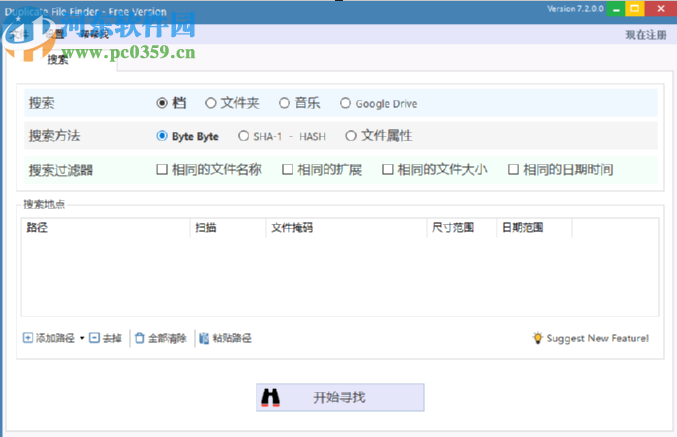This screenshot has width=677, height=437.
Task: Enable 相同的文件名称 filter checkbox
Action: pos(162,169)
